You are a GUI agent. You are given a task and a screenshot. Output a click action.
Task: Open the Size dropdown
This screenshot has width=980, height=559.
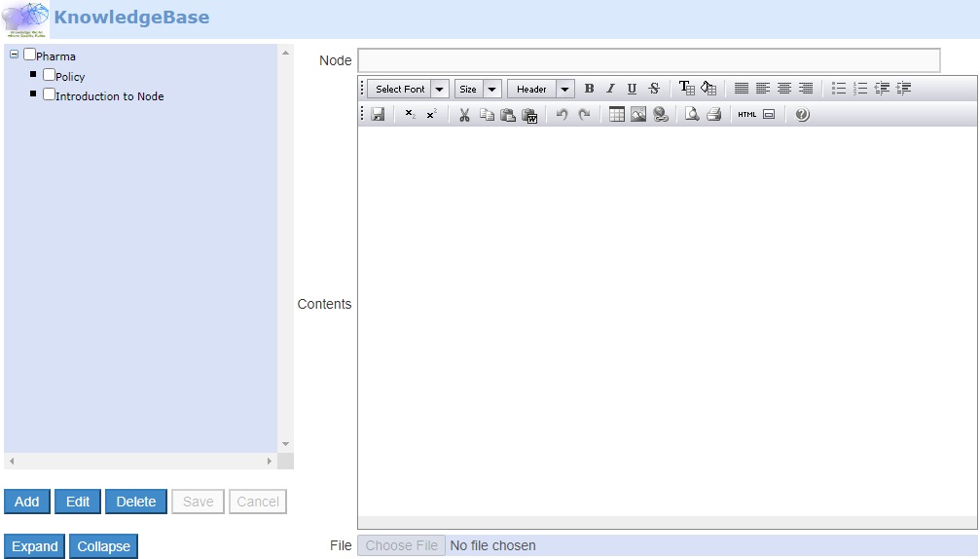[477, 89]
